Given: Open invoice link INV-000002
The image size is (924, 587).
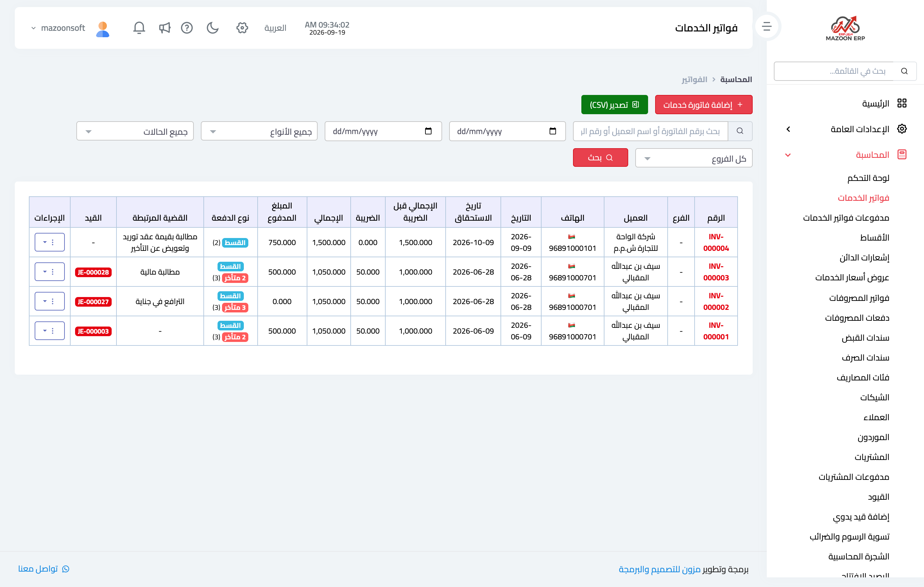Looking at the screenshot, I should [716, 302].
